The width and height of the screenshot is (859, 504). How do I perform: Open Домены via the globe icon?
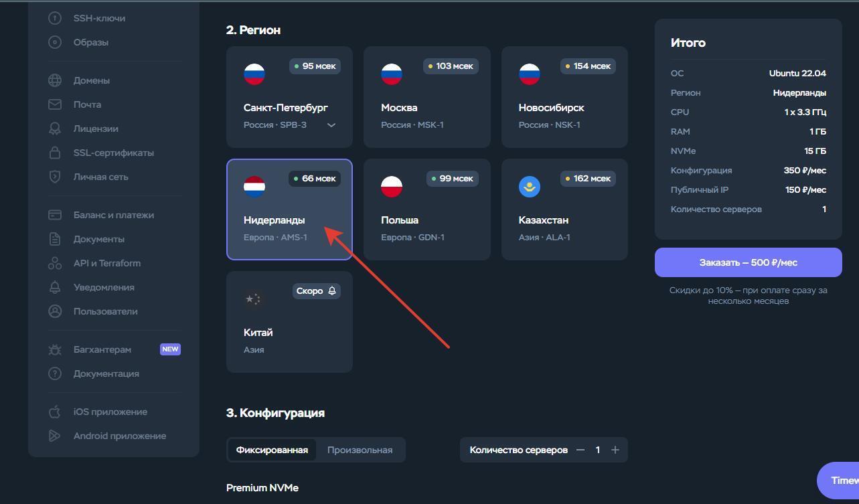tap(54, 80)
